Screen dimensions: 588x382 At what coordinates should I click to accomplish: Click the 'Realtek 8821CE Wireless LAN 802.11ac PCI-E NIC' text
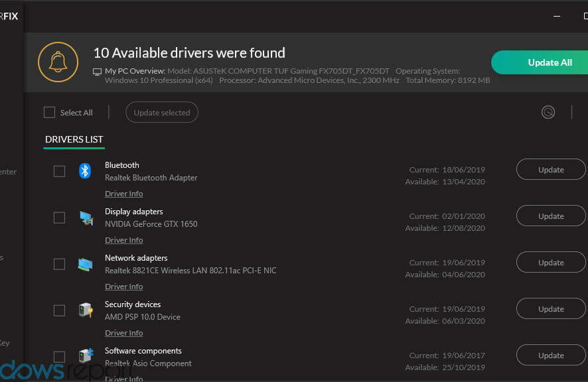[x=190, y=271]
